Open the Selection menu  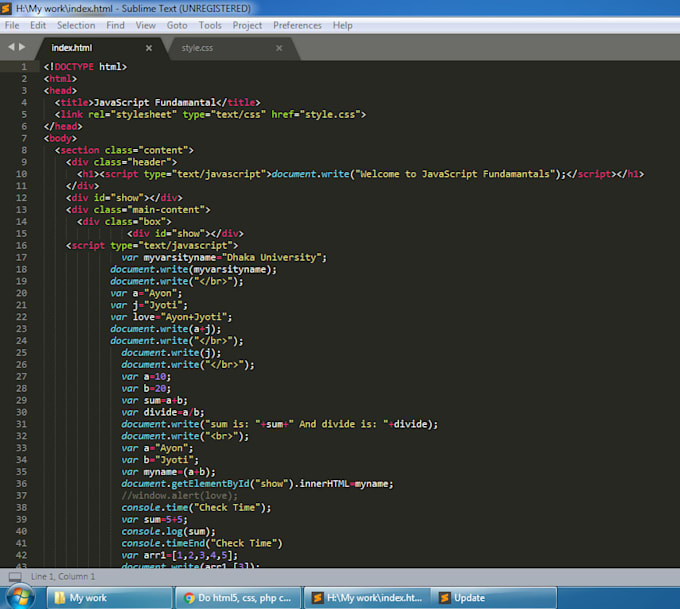76,26
